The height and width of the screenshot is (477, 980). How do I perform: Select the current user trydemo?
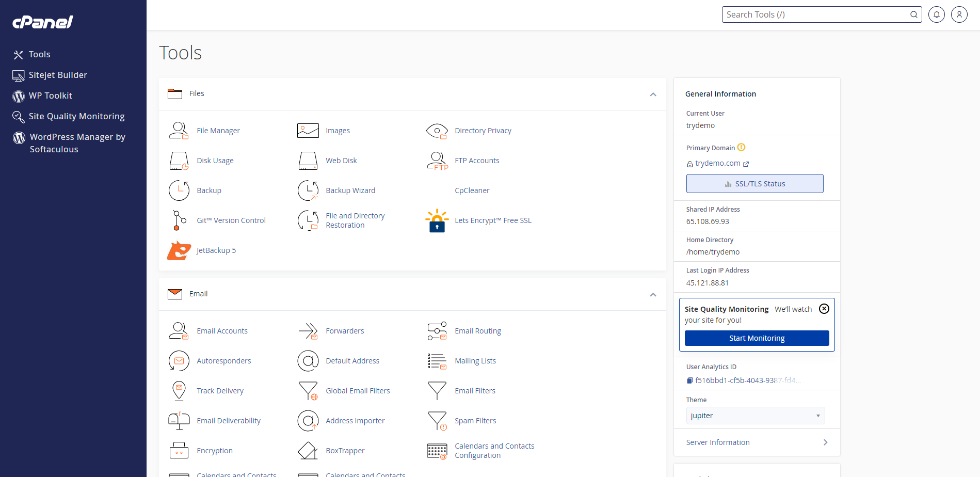[700, 125]
